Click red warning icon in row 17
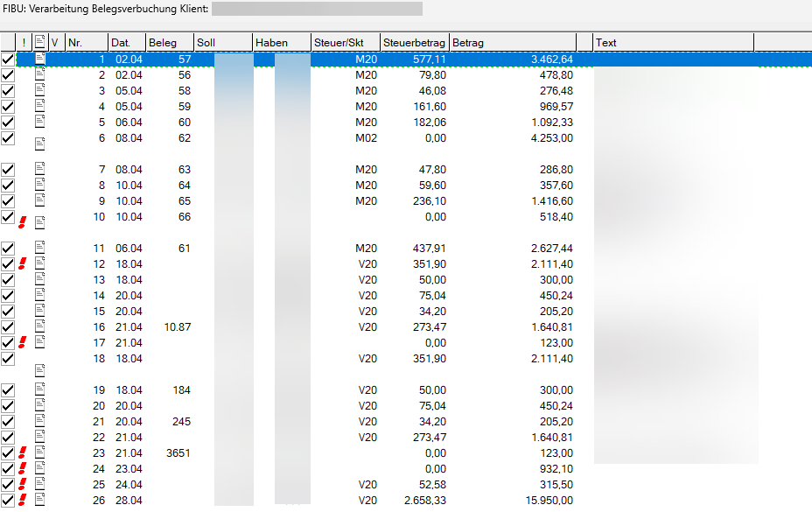The height and width of the screenshot is (512, 812). click(x=23, y=342)
